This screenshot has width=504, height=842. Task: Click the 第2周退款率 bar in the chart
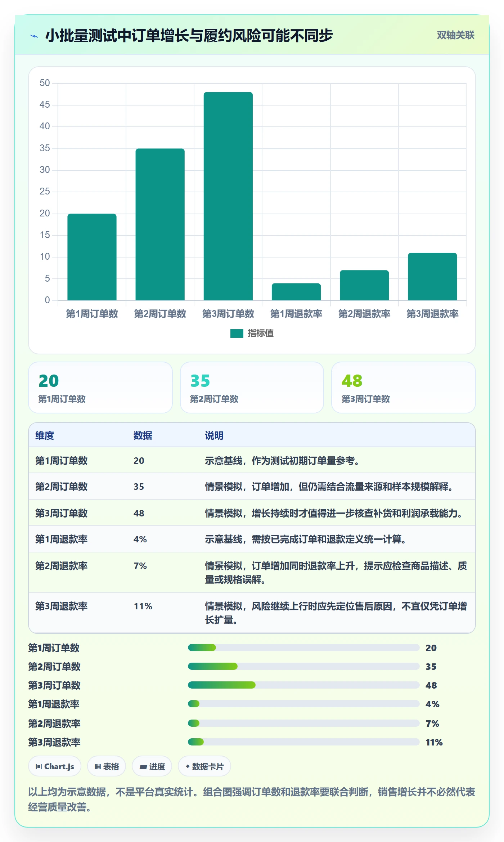[364, 285]
